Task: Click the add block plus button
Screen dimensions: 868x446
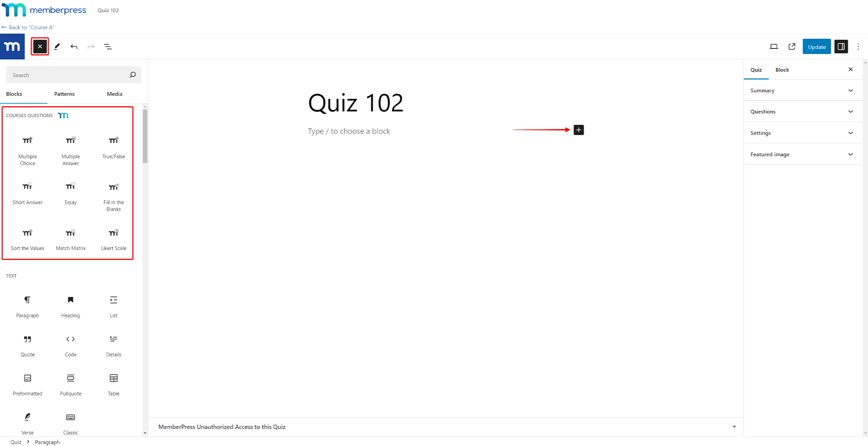Action: pyautogui.click(x=579, y=130)
